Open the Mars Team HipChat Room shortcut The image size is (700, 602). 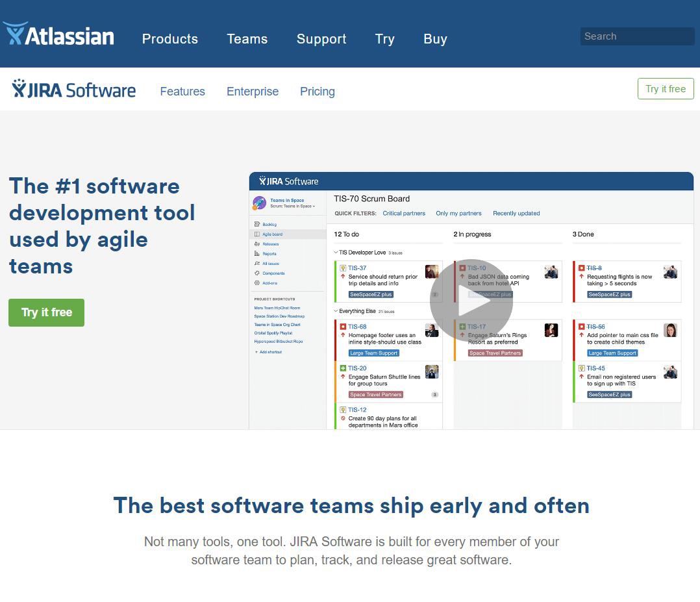coord(277,308)
